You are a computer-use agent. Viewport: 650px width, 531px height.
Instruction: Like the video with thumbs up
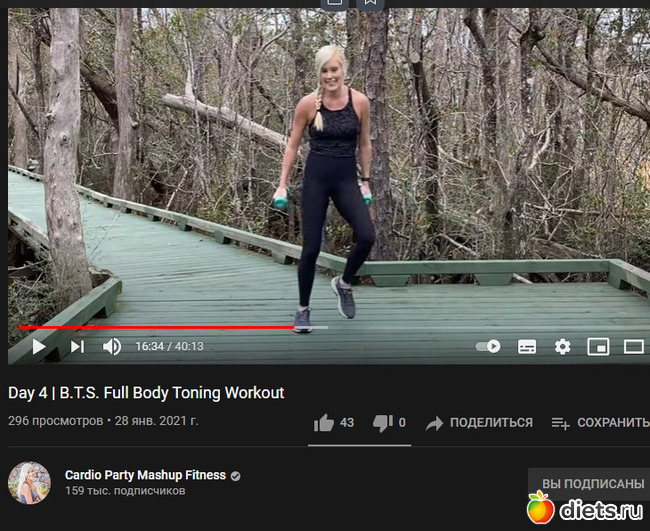(324, 423)
